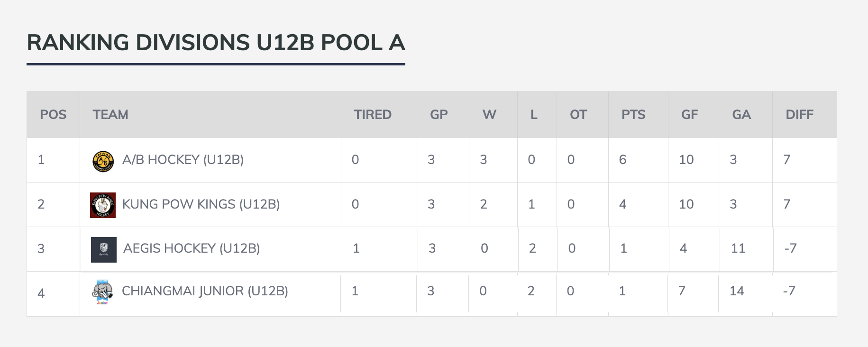
Task: Sort by the PTS column header
Action: (x=633, y=115)
